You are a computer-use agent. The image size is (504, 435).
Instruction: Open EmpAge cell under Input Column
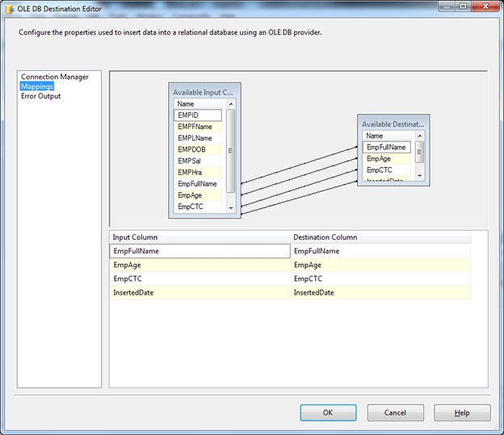199,265
